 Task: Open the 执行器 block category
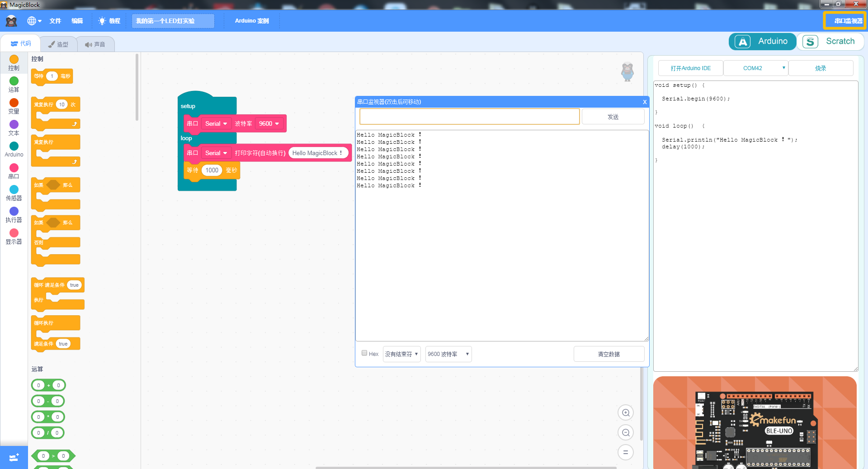14,215
